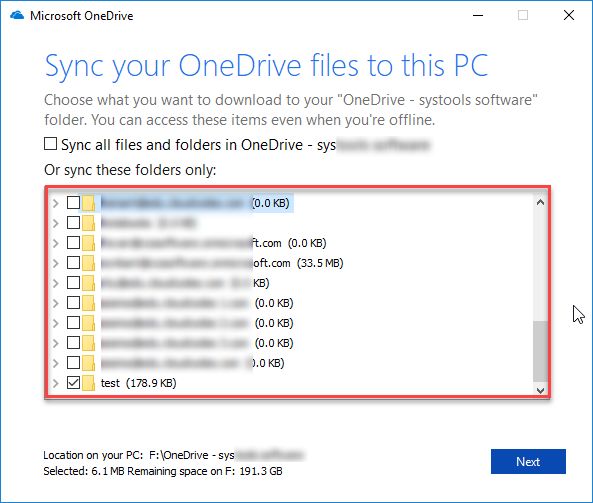
Task: Click the folder icon of the 33.5 MB entry
Action: [88, 263]
